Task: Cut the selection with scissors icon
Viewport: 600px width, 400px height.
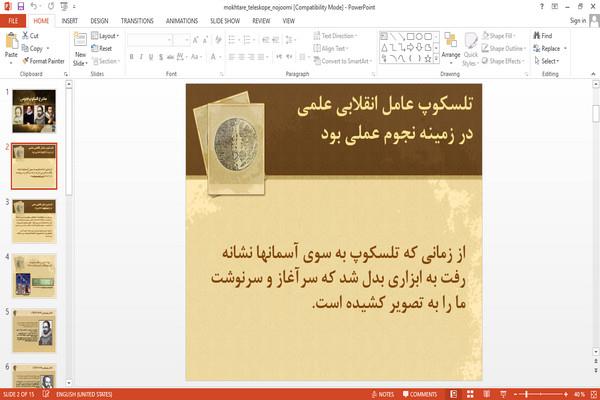Action: click(25, 35)
